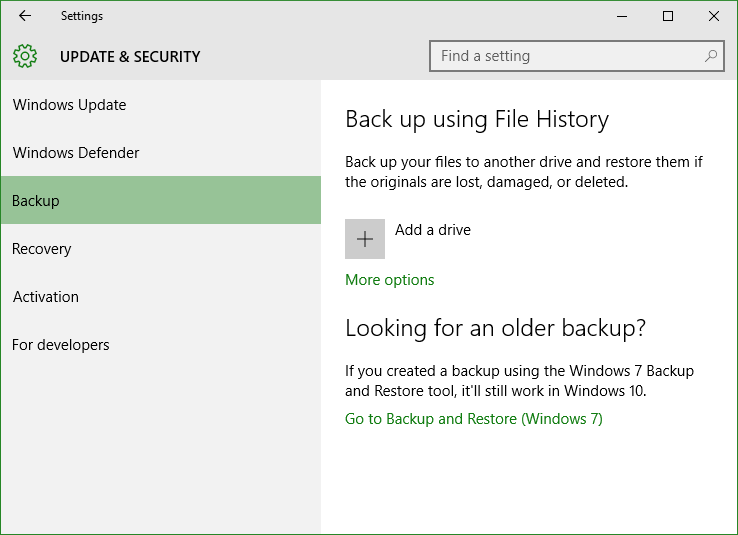Close the Settings window
Viewport: 738px width, 535px height.
pyautogui.click(x=714, y=16)
